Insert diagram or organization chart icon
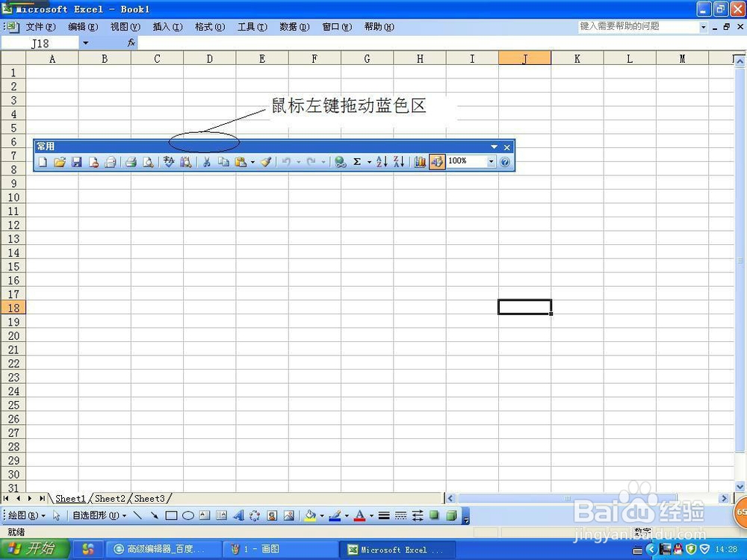747x560 pixels. pos(255,515)
